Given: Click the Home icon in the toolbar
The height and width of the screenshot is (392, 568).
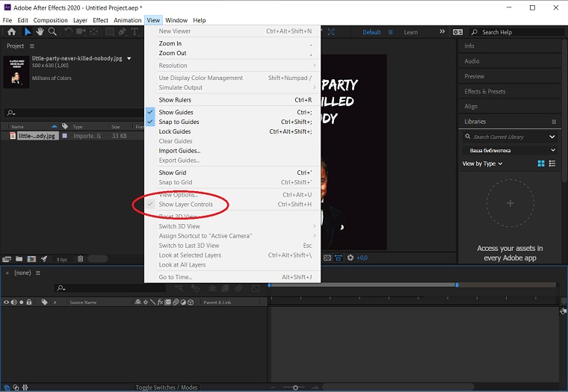Looking at the screenshot, I should [11, 32].
